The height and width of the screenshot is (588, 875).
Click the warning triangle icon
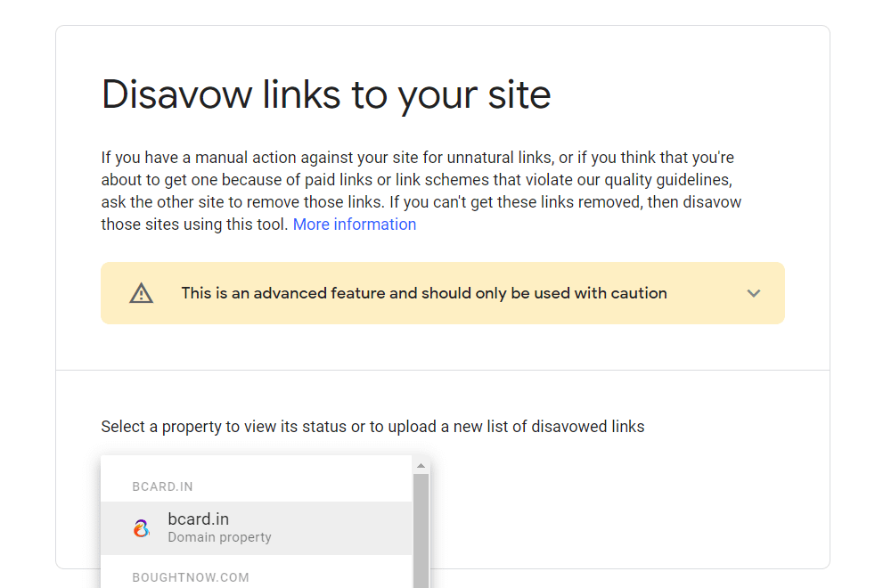point(141,293)
